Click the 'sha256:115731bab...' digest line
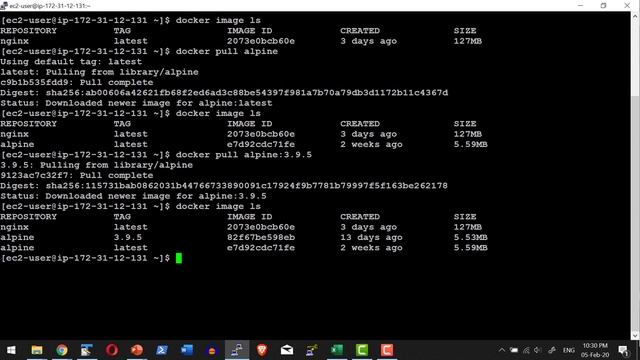640x360 pixels. pyautogui.click(x=224, y=186)
